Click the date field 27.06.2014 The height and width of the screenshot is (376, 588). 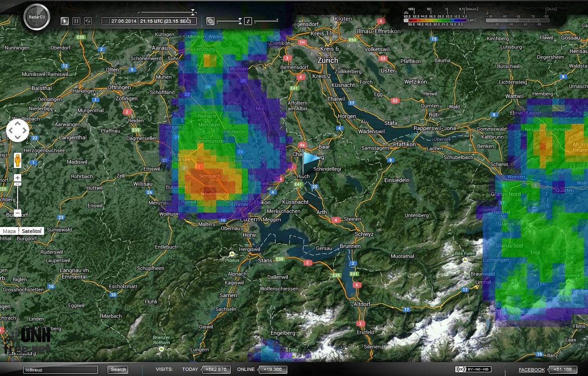tap(123, 21)
